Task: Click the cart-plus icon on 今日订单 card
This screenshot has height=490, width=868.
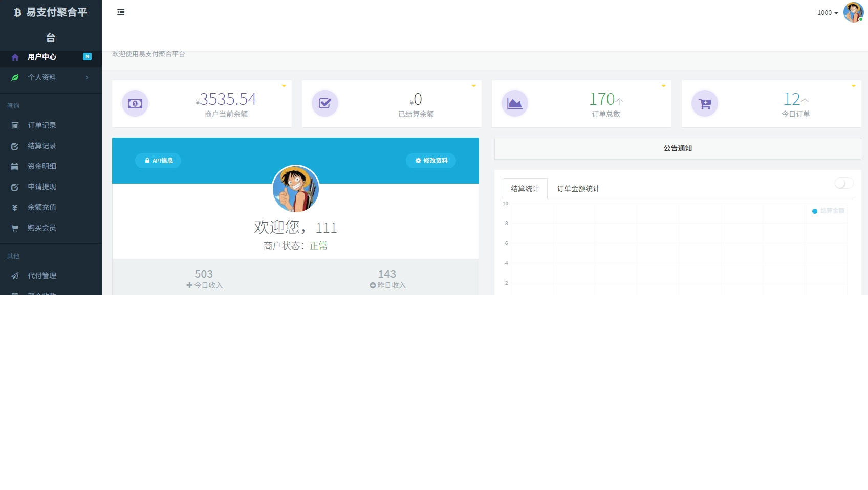Action: click(705, 104)
